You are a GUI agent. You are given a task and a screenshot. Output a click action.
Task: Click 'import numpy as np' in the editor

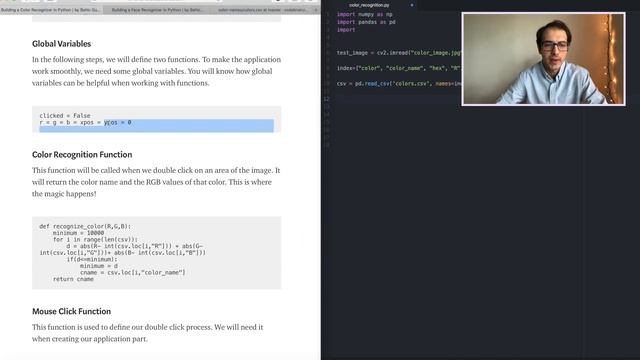coord(364,14)
